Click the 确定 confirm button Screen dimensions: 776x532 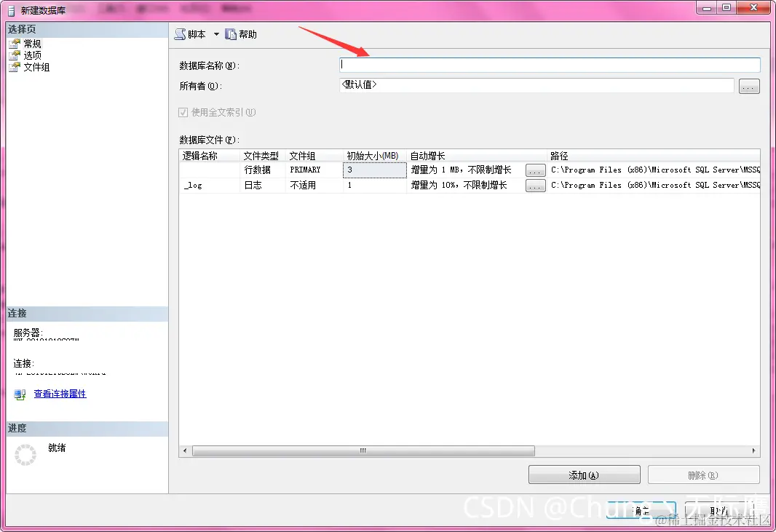tap(641, 511)
